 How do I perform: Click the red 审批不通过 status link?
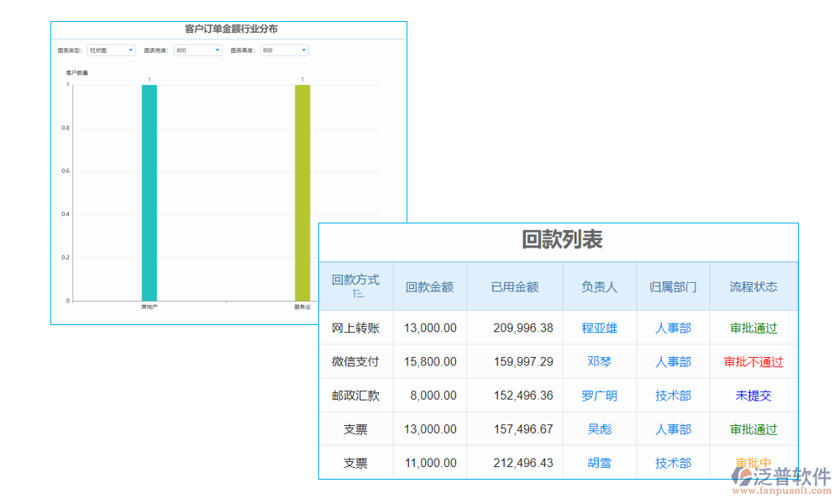point(752,361)
